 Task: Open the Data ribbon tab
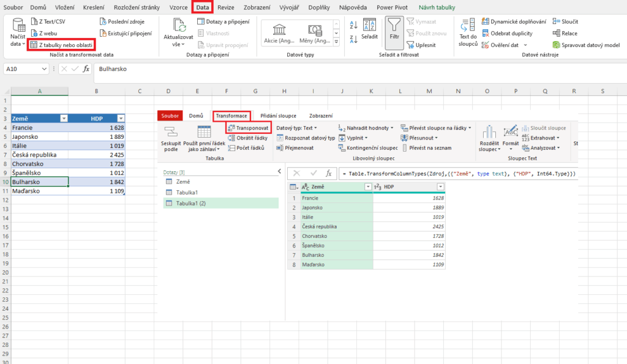pyautogui.click(x=202, y=7)
